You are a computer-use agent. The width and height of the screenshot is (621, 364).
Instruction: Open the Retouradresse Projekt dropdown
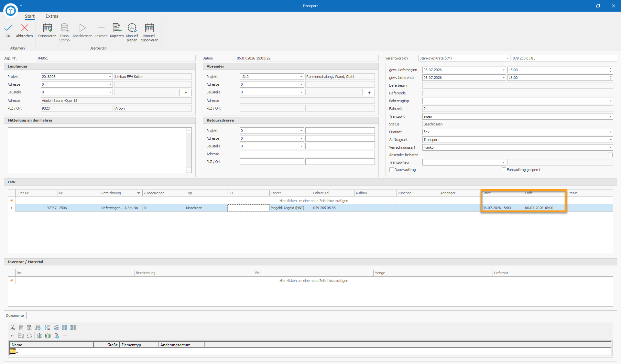tap(301, 131)
